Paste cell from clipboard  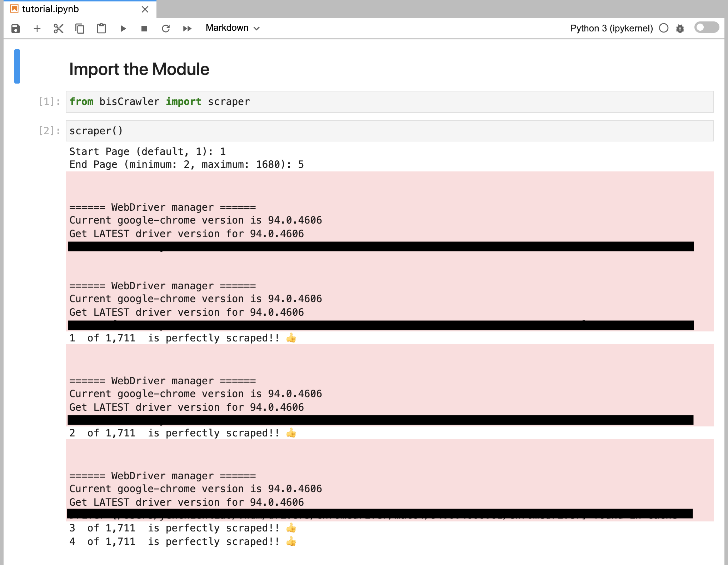click(x=101, y=29)
